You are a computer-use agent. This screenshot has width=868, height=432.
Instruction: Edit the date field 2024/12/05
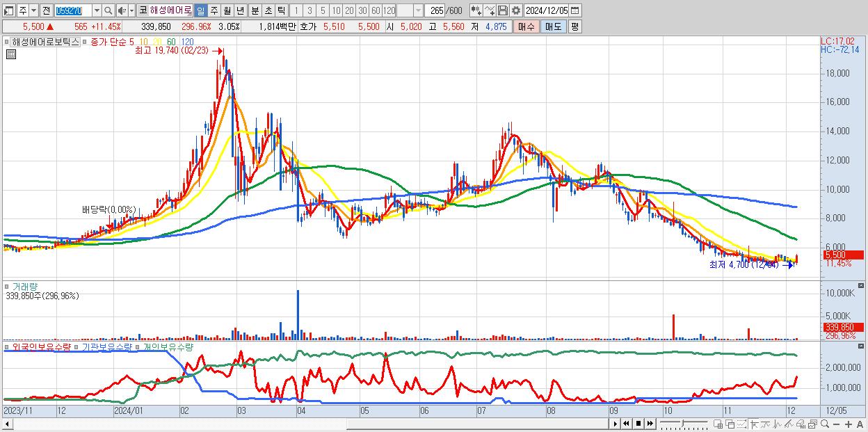[x=547, y=11]
